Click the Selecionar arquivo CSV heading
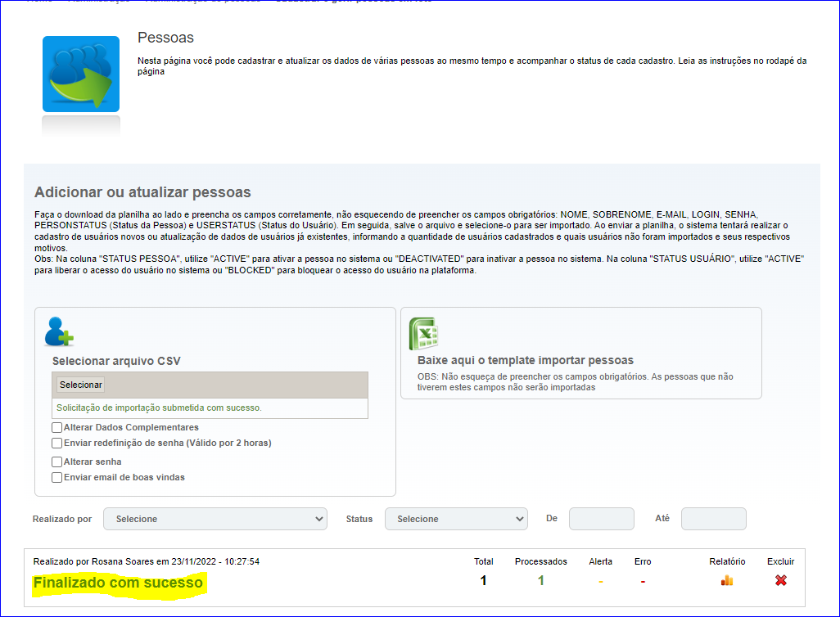Image resolution: width=840 pixels, height=617 pixels. (116, 361)
